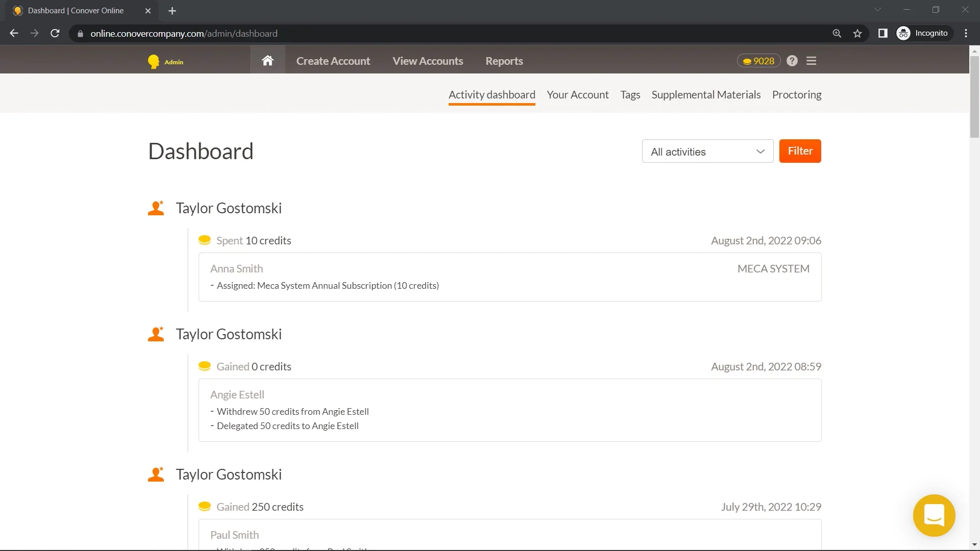This screenshot has height=551, width=980.
Task: Open the tab search chevron
Action: click(877, 10)
